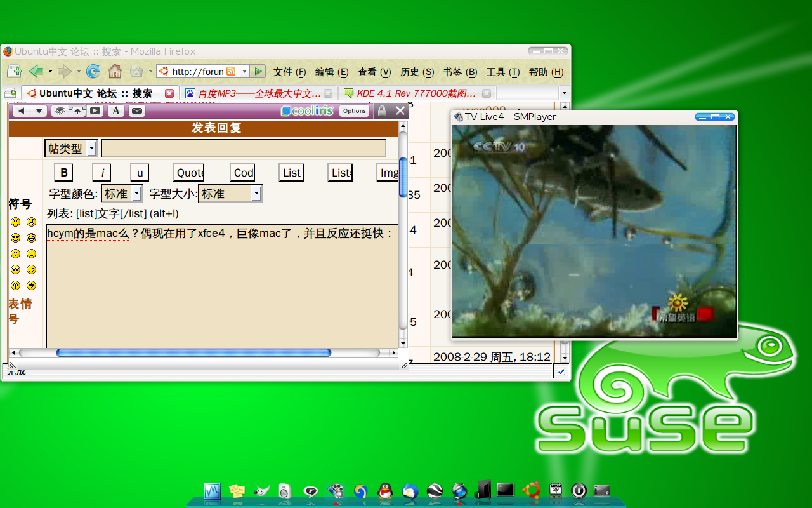Open the 工具 (T) menu

503,72
